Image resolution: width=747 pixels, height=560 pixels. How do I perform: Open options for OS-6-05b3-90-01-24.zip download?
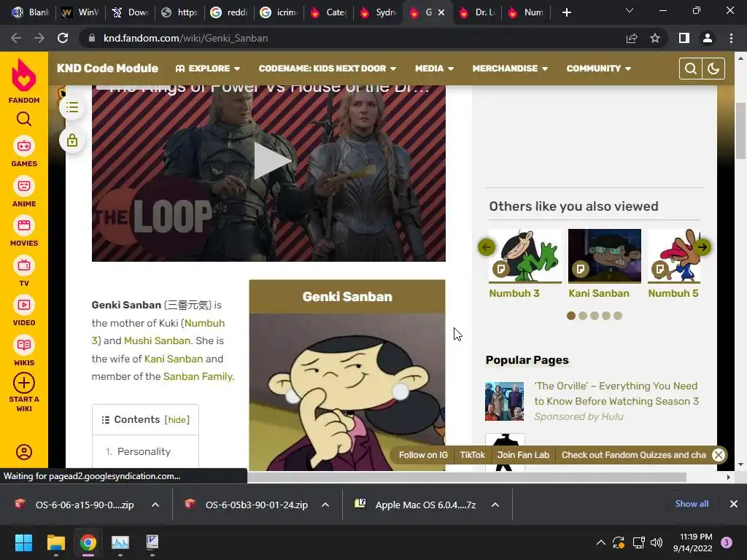(325, 505)
